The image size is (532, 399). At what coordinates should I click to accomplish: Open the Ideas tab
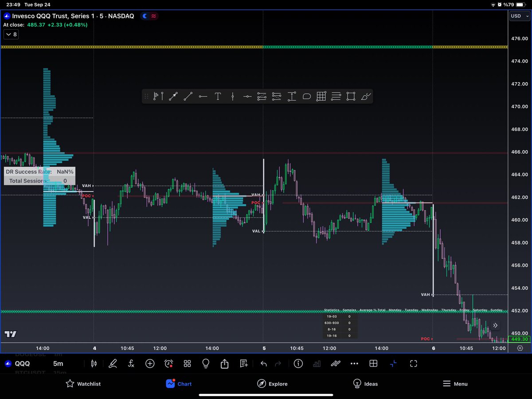(365, 384)
